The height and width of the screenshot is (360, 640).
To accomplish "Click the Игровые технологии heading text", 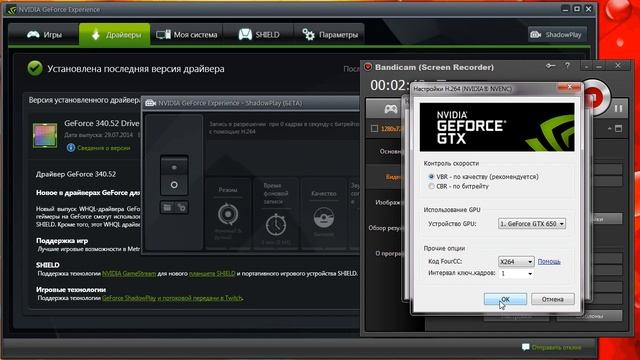I will pos(71,290).
